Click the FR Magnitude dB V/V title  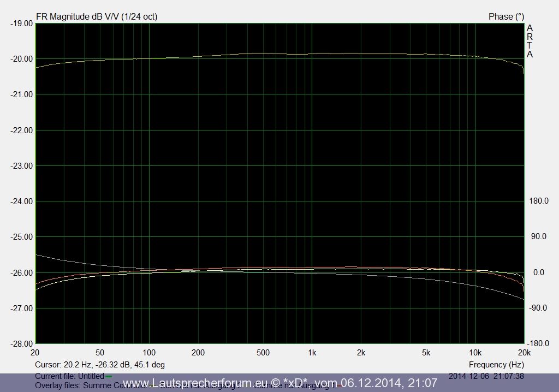coord(97,16)
